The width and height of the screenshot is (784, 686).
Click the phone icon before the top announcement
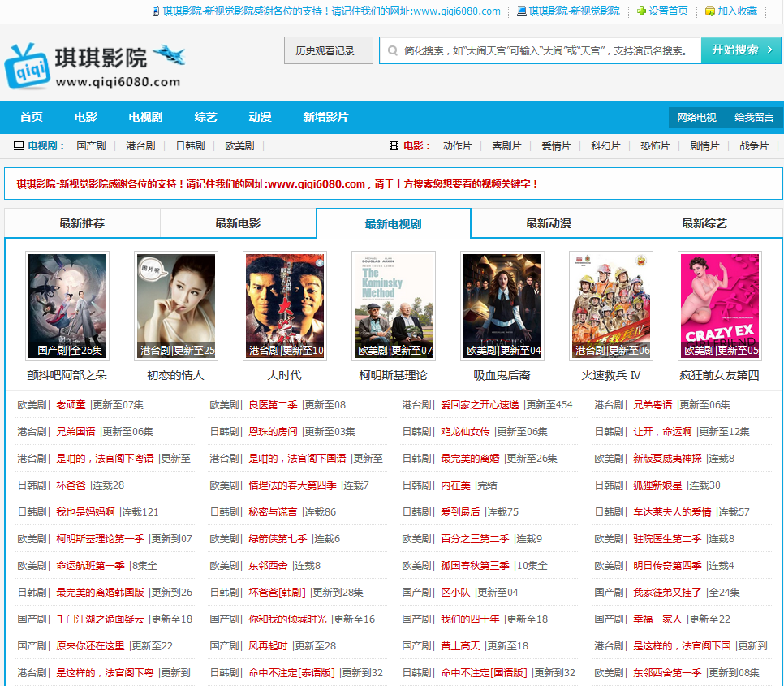156,11
